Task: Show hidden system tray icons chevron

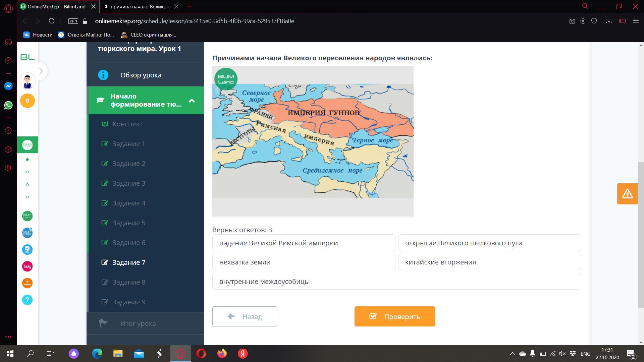Action: tap(512, 354)
